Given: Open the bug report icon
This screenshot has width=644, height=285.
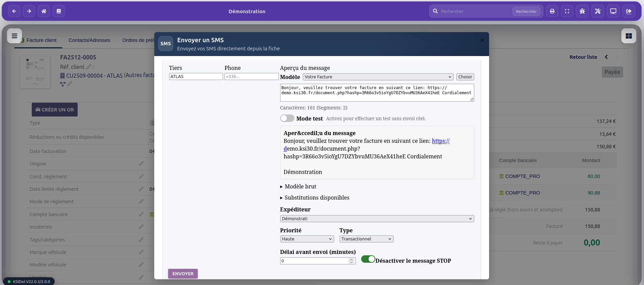Looking at the screenshot, I should pyautogui.click(x=582, y=11).
